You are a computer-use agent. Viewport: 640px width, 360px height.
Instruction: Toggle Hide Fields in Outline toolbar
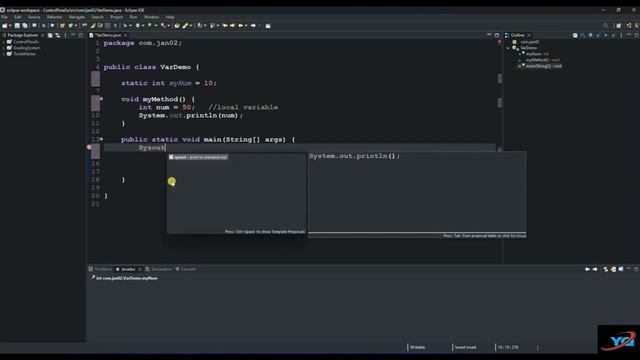pyautogui.click(x=590, y=35)
